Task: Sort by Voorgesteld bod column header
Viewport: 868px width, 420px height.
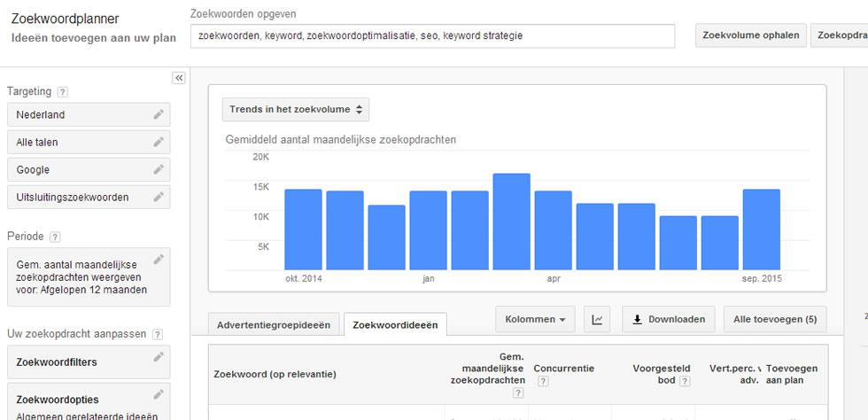Action: pyautogui.click(x=662, y=375)
